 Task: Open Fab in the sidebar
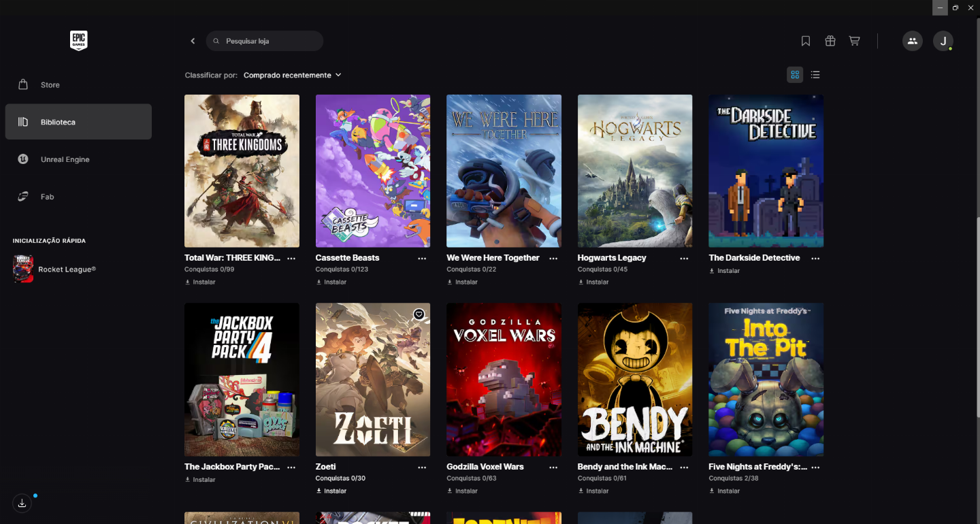tap(78, 197)
